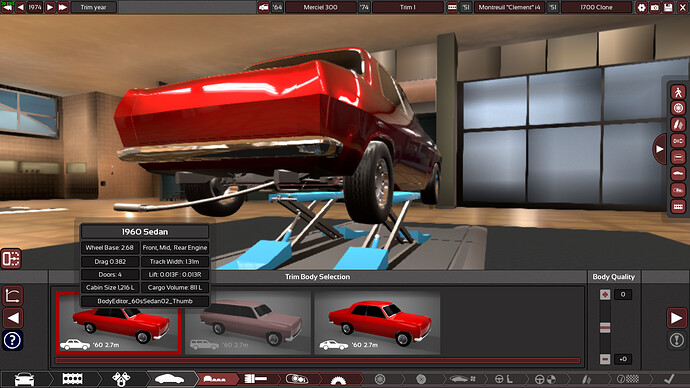Open the suspension springs tab
Screen dimensions: 690x388
586,379
